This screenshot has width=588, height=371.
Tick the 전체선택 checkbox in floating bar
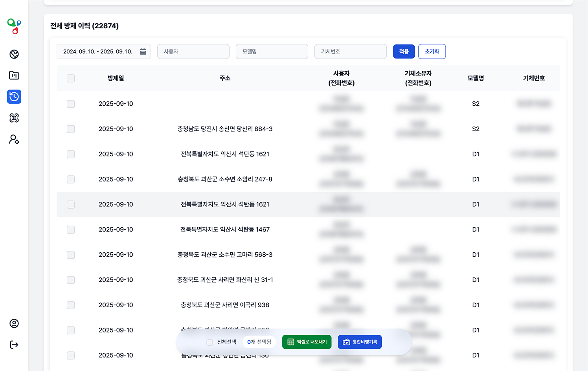point(209,342)
